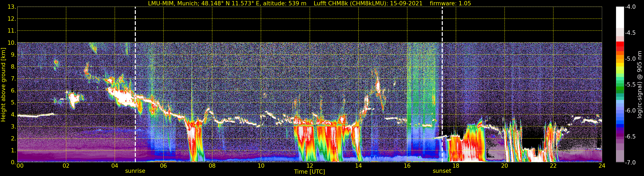
Task: Click the '00' time axis tick label
Action: (x=20, y=166)
